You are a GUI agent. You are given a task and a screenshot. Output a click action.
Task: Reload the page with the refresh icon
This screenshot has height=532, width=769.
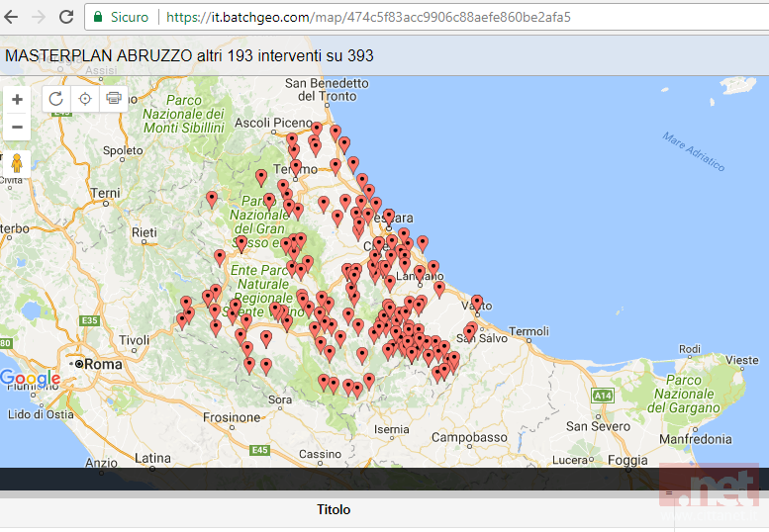pos(66,17)
